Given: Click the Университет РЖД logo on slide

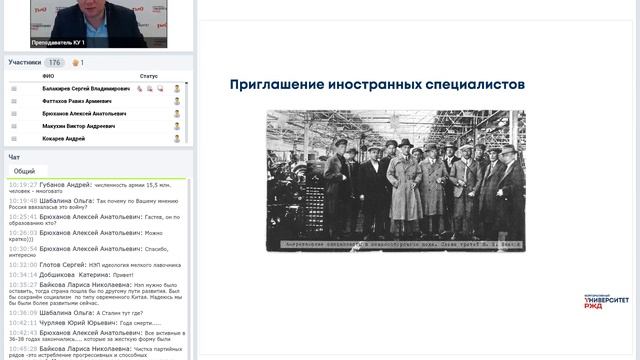Looking at the screenshot, I should tap(607, 302).
